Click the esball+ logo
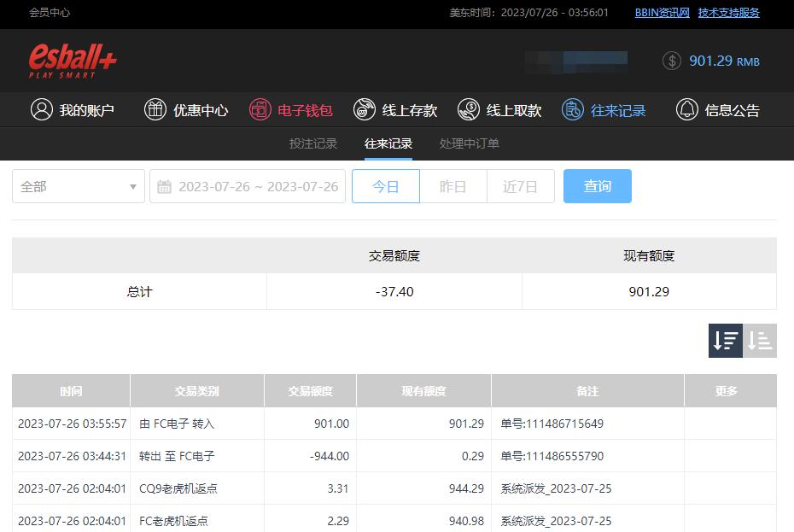Screen dimensions: 794x532 coord(73,61)
